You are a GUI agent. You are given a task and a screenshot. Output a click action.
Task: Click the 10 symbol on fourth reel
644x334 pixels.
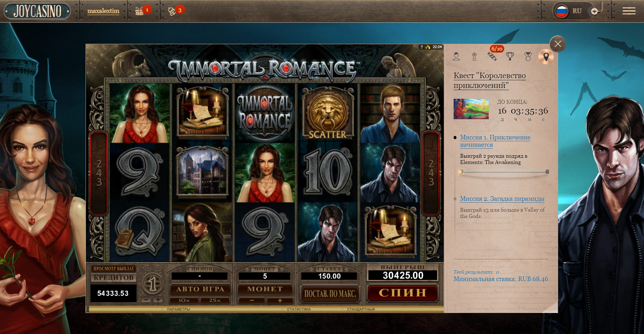(327, 172)
